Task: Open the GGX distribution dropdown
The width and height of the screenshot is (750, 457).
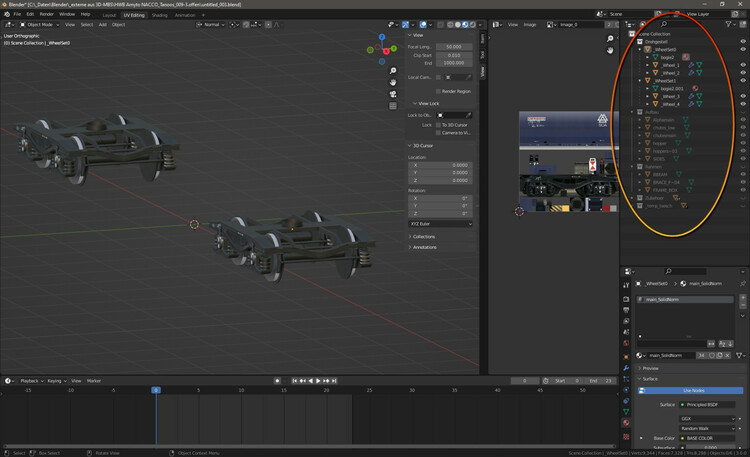Action: [x=707, y=419]
